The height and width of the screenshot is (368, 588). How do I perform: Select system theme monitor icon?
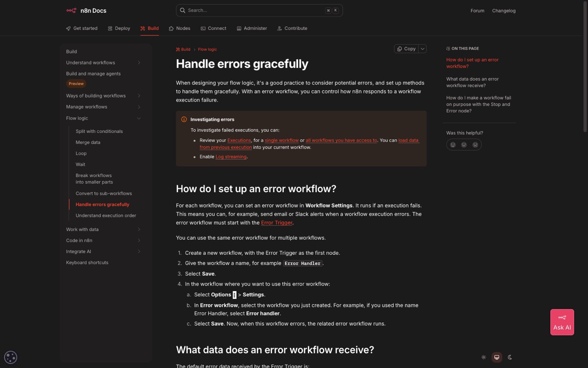coord(497,357)
